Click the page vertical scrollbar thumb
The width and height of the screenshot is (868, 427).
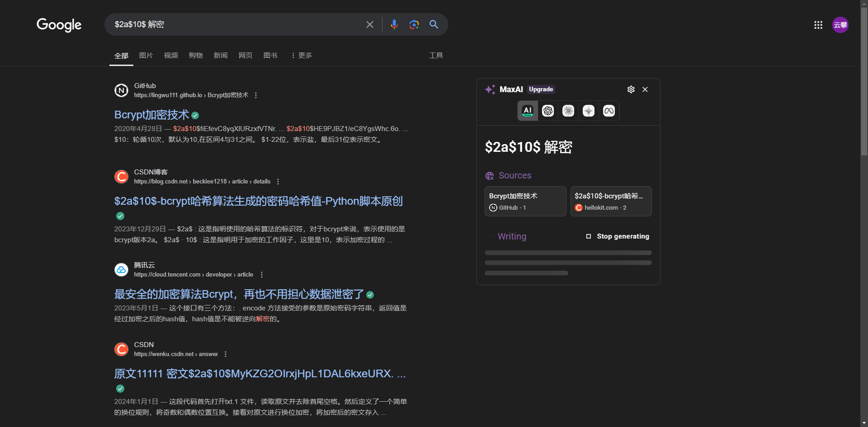[x=864, y=81]
